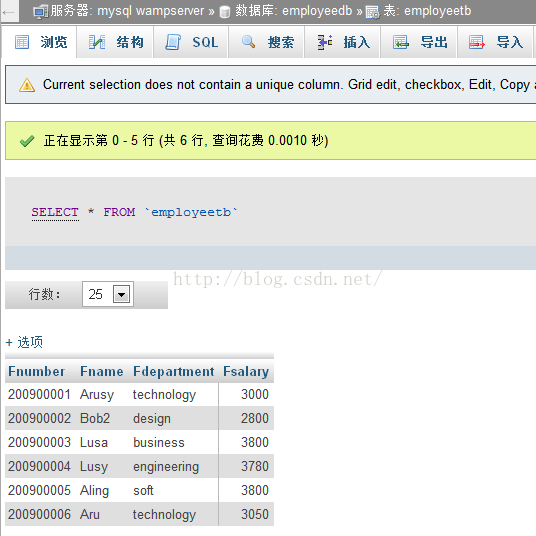
Task: Click the green checkmark success icon
Action: (27, 141)
